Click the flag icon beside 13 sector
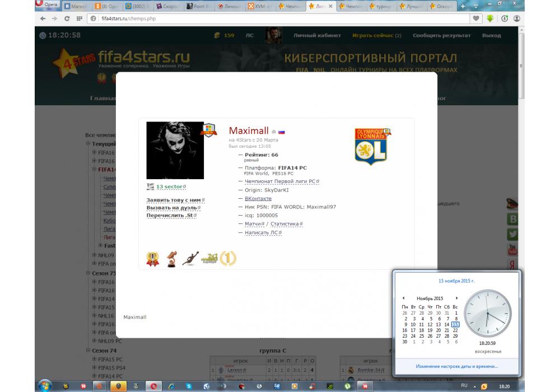The image size is (560, 392). click(150, 186)
